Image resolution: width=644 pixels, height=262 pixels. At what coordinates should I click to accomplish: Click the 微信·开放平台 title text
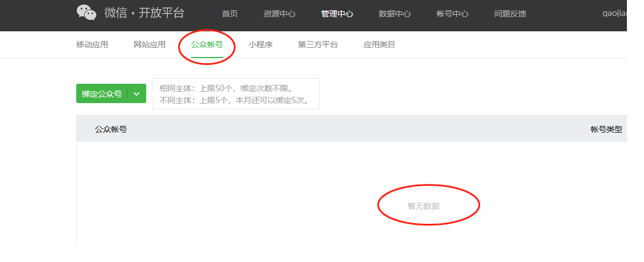[144, 13]
